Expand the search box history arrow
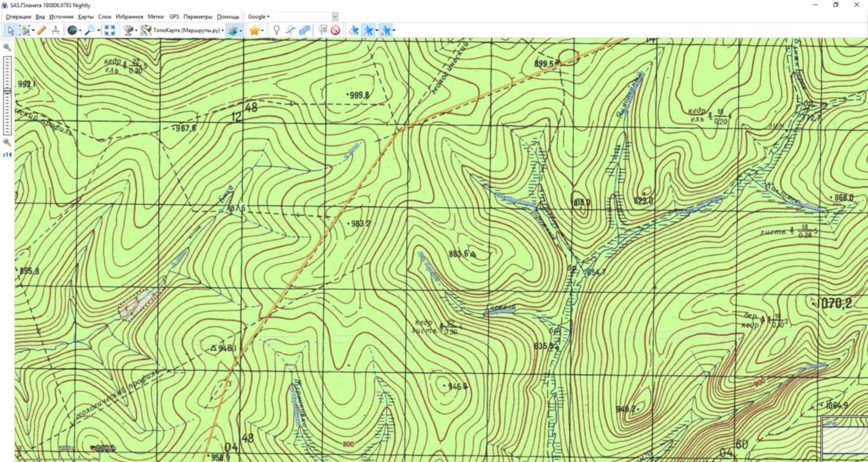The height and width of the screenshot is (462, 868). (335, 17)
